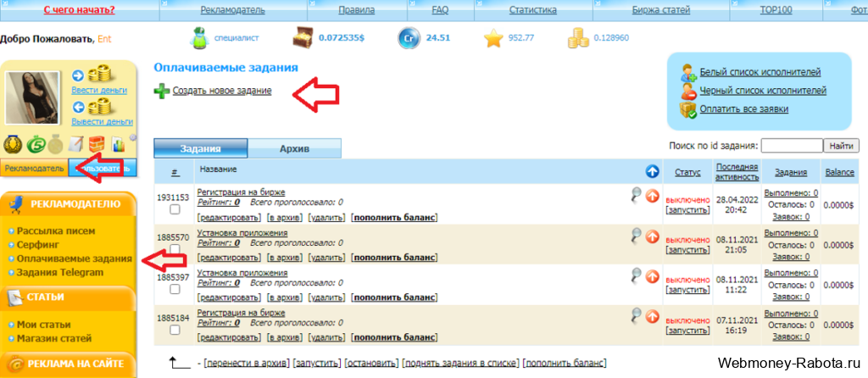
Task: Tick the checkbox for task 1885184
Action: (x=175, y=330)
